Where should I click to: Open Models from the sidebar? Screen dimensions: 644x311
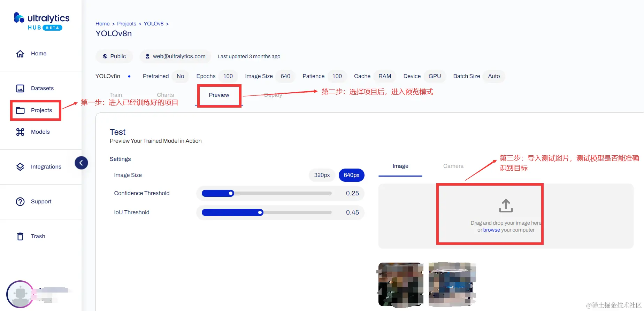(x=40, y=132)
